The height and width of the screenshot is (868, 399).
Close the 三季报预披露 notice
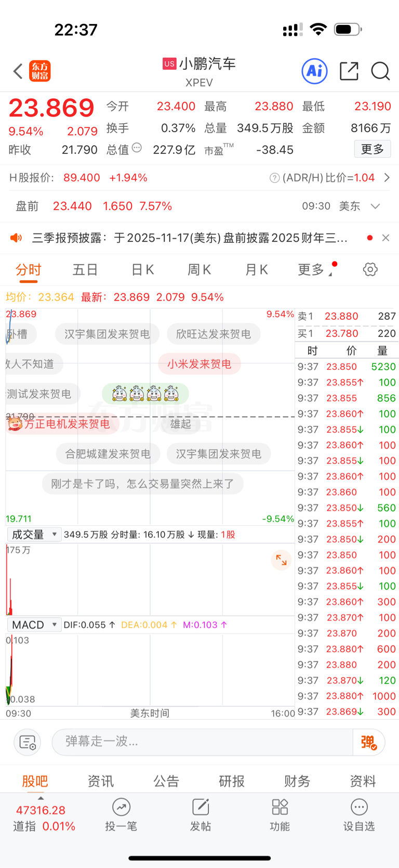click(385, 238)
